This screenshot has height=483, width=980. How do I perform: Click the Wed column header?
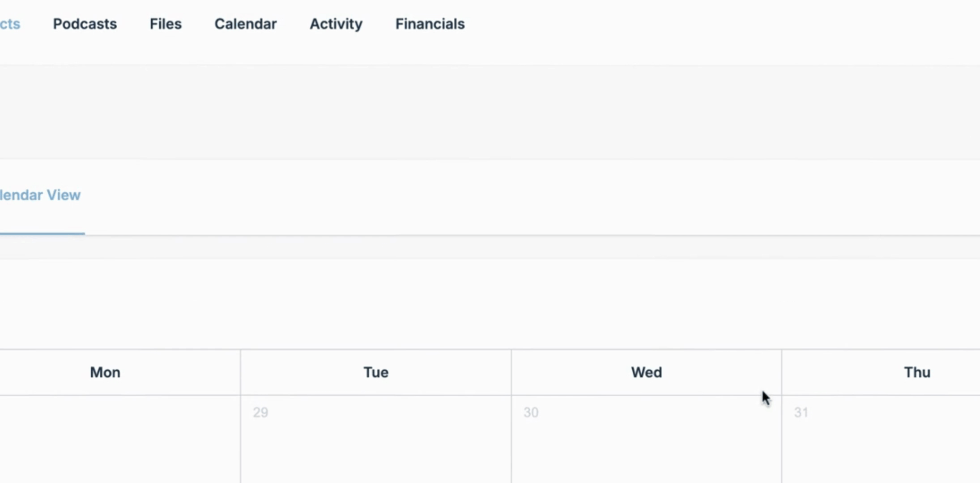coord(647,373)
